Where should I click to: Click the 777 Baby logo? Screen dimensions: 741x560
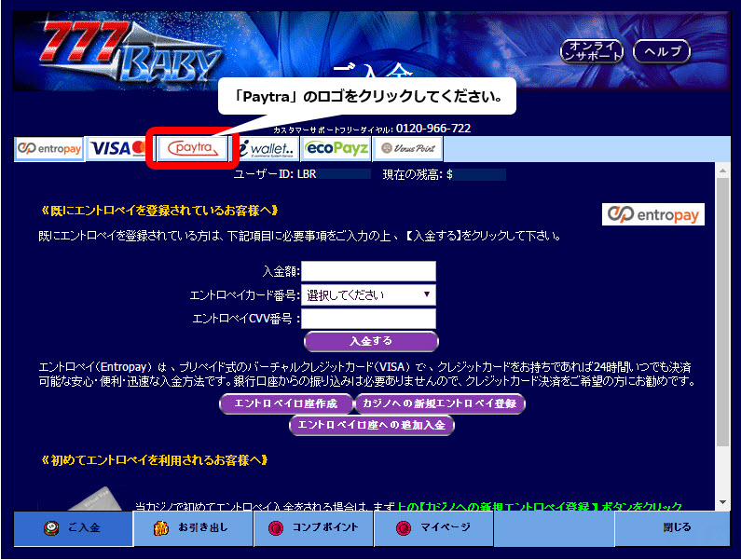[130, 52]
